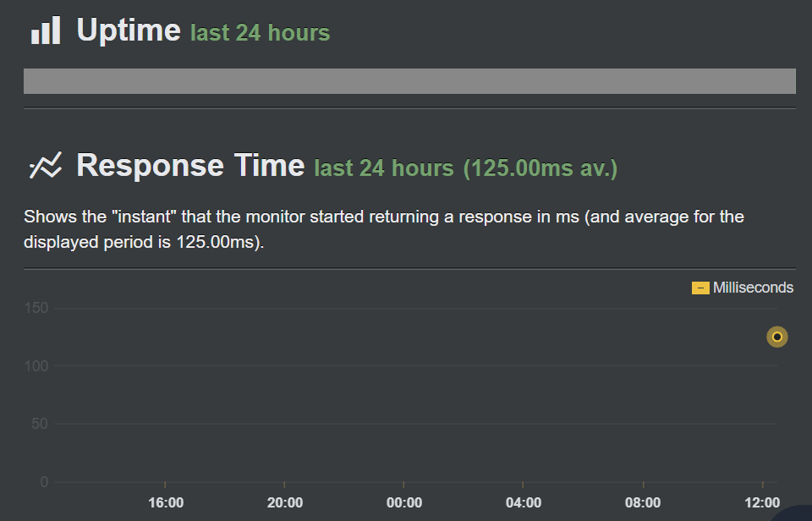The height and width of the screenshot is (521, 812).
Task: Click the 100 y-axis value label
Action: (x=36, y=366)
